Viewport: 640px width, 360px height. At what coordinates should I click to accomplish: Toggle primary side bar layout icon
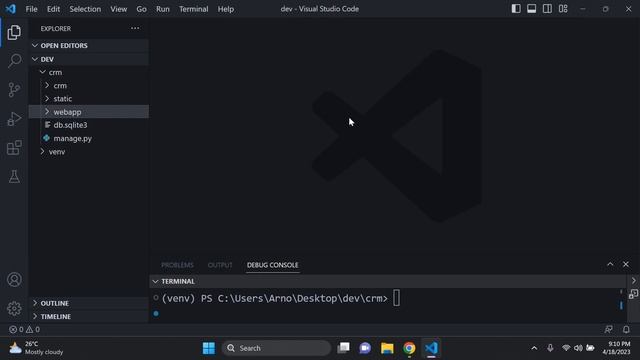(516, 9)
